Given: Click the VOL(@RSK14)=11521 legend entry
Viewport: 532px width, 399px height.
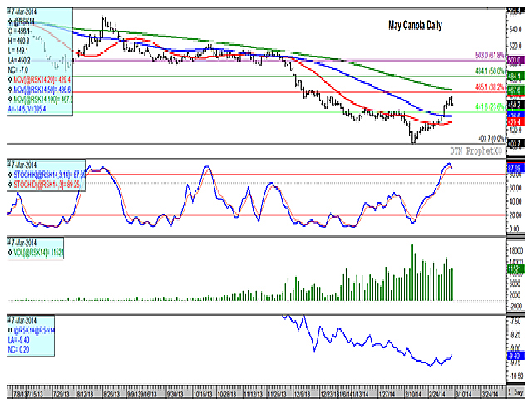Looking at the screenshot, I should (38, 253).
